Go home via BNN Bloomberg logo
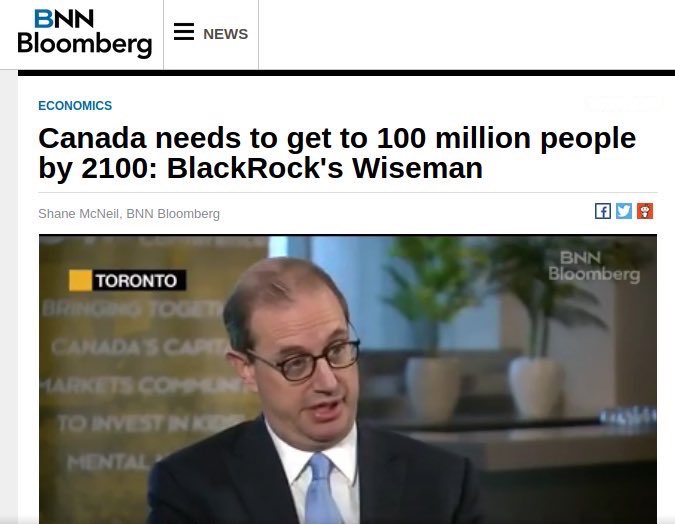Screen dimensions: 675x524 coord(84,34)
